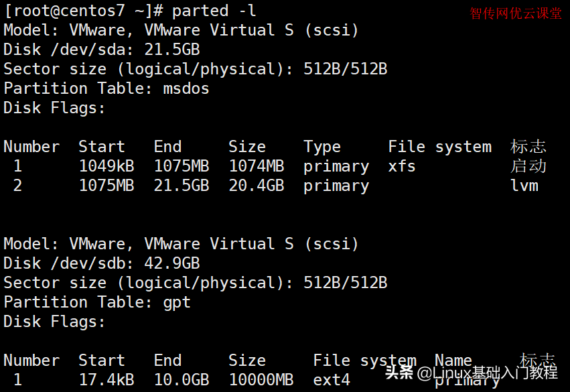Click the Disk Flags: label
570x392 pixels.
point(54,107)
